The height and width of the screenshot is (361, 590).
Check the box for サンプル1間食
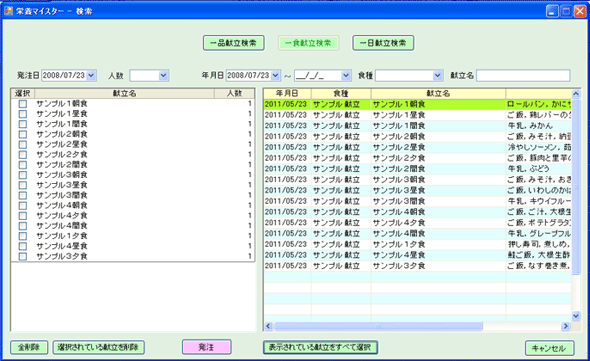point(23,124)
